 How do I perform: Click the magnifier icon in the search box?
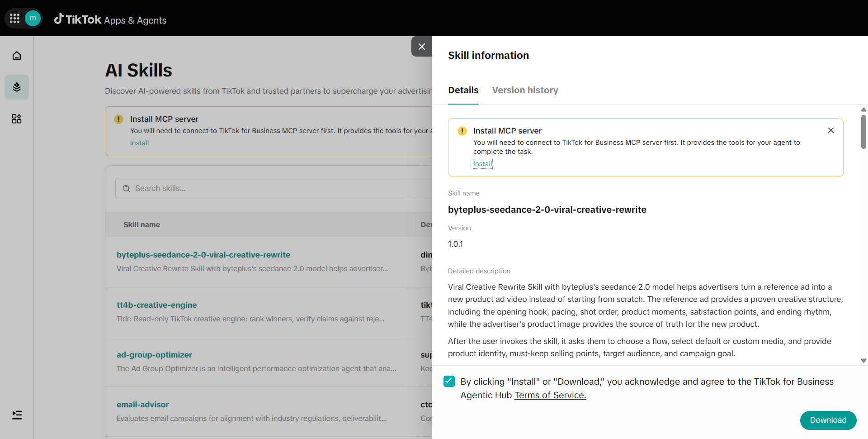click(127, 188)
